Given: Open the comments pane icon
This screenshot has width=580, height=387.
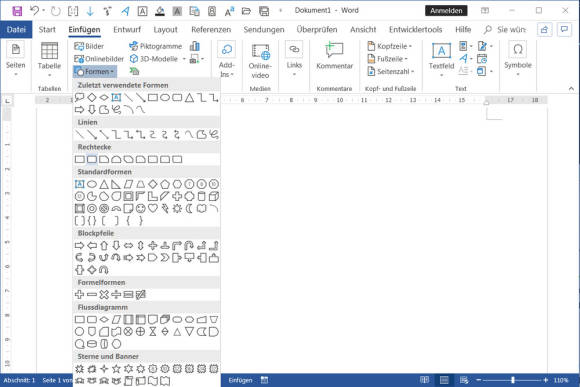Looking at the screenshot, I should coord(564,30).
